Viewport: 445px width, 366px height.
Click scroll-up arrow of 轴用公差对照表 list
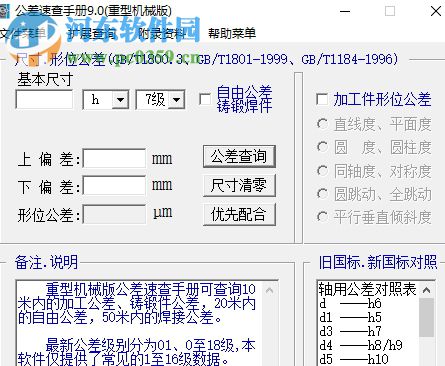tap(426, 290)
